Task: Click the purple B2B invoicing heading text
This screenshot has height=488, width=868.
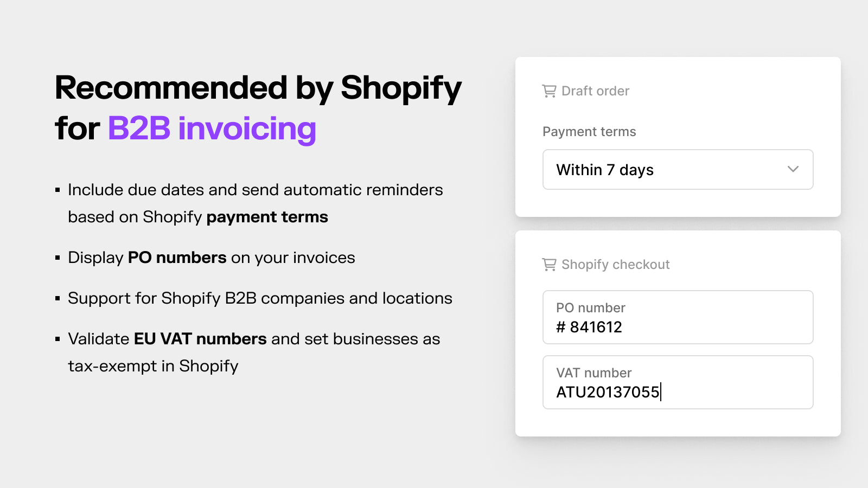Action: coord(212,129)
